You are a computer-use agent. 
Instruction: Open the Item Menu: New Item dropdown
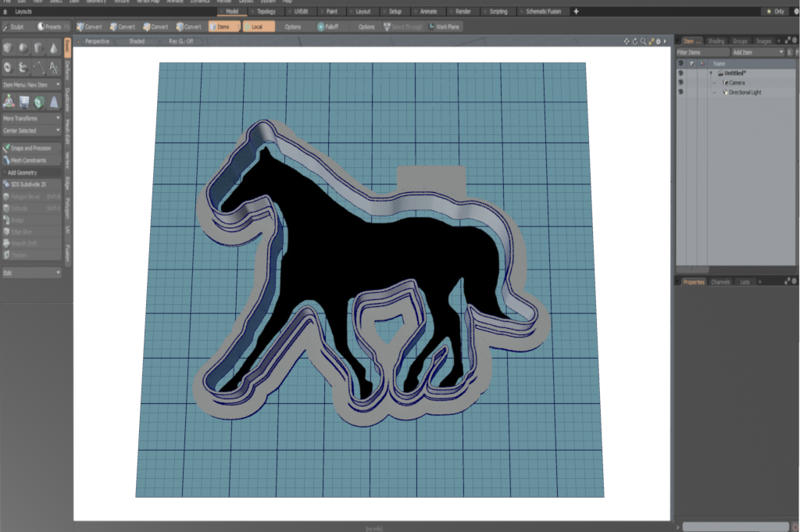coord(31,84)
